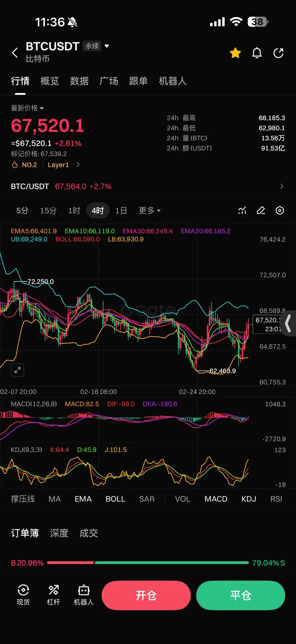Tap the KDJ(9,3,3) indicator label
The height and width of the screenshot is (644, 296).
coord(26,450)
